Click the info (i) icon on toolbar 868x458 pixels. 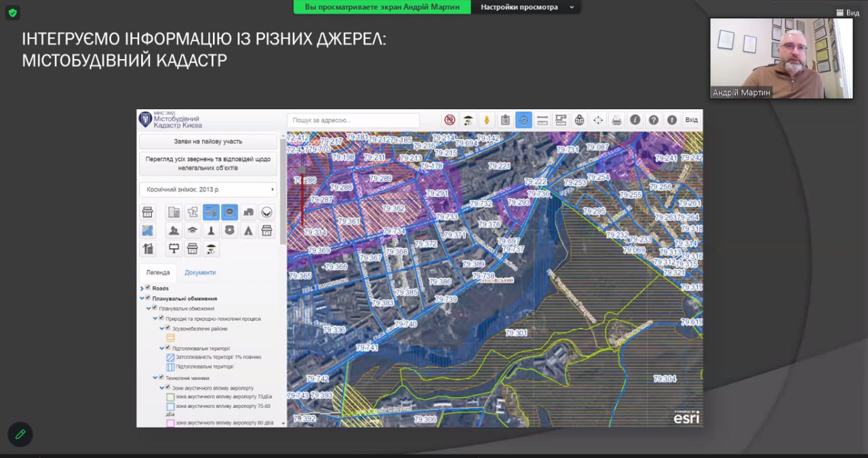(x=635, y=119)
